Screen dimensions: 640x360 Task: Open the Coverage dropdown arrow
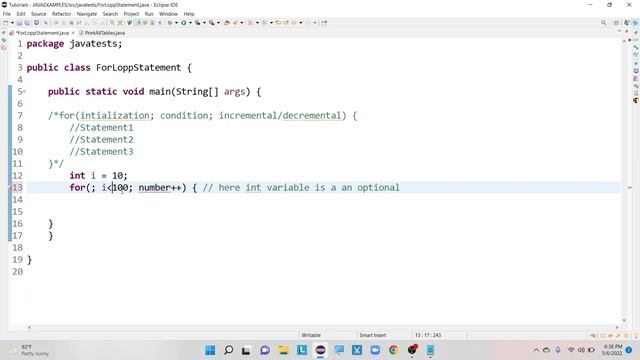pyautogui.click(x=204, y=23)
